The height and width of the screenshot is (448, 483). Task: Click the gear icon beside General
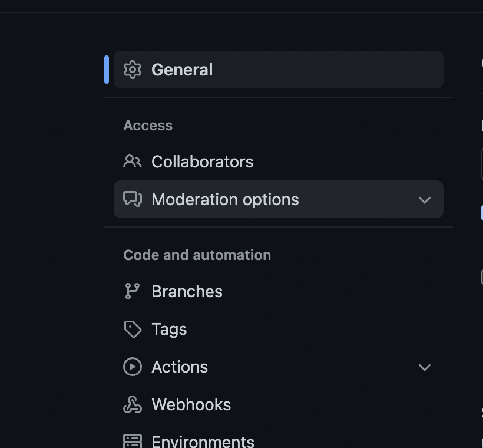133,70
